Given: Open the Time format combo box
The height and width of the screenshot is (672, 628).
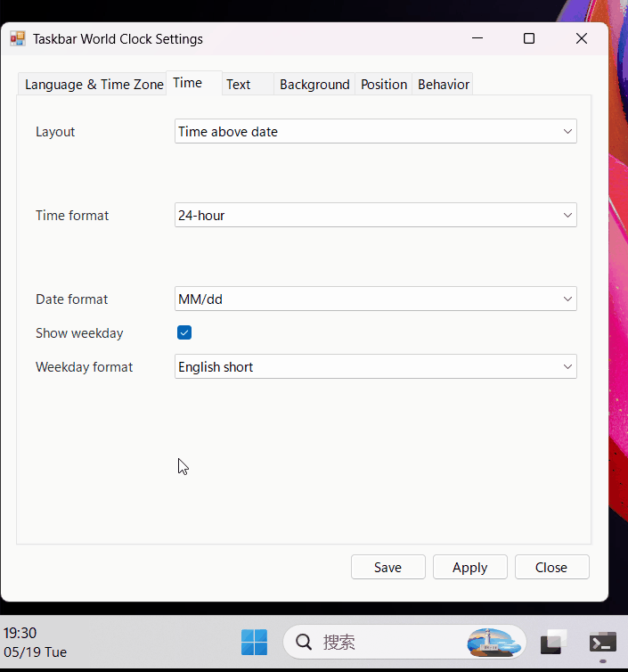Looking at the screenshot, I should pos(376,215).
